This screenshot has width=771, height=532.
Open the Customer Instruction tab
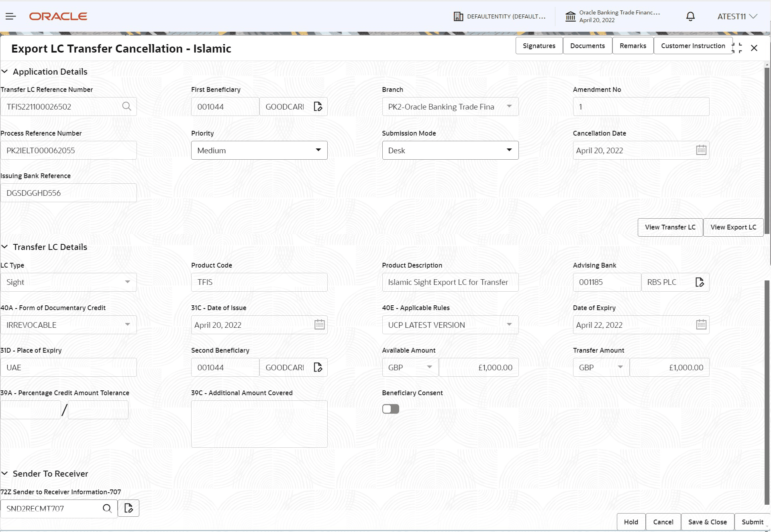point(693,46)
